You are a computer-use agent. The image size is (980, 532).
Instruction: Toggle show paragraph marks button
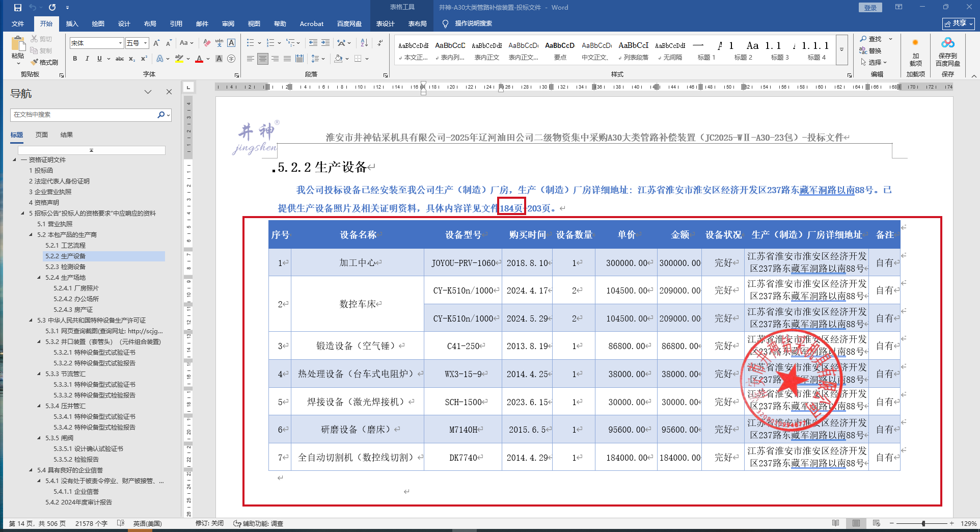point(380,43)
